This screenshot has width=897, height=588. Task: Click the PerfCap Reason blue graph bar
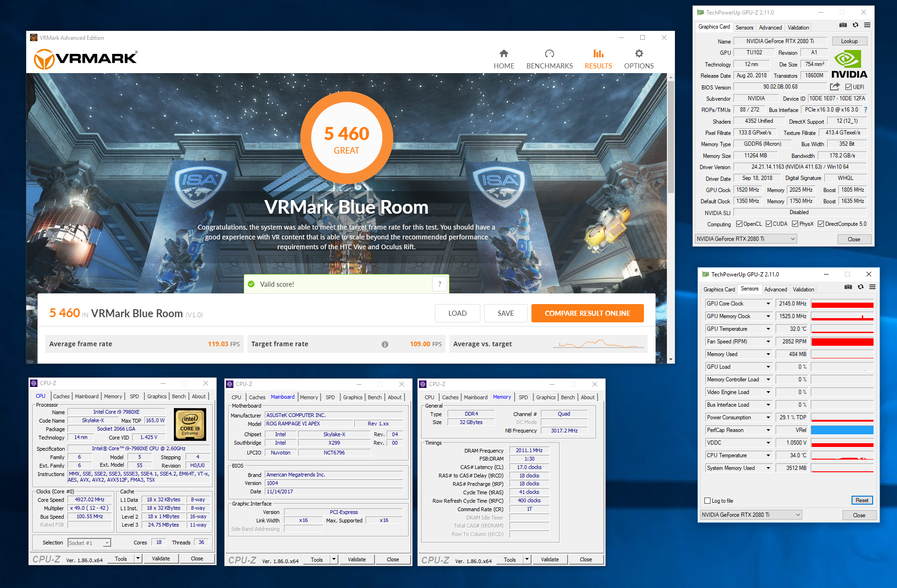[x=842, y=430]
